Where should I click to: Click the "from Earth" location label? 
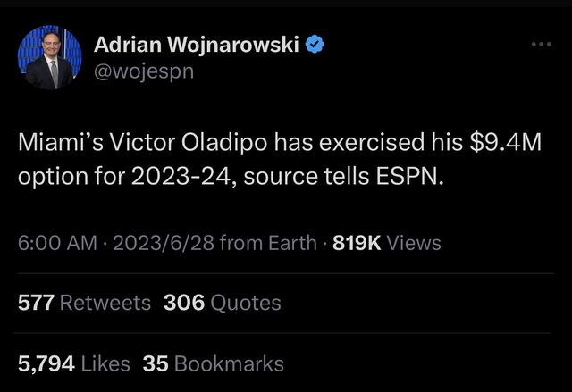click(267, 243)
